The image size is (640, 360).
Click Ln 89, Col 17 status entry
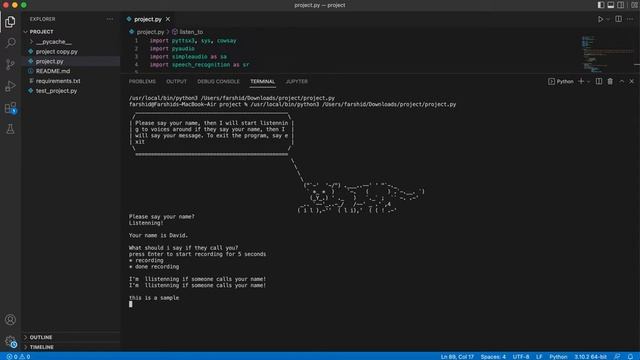tap(457, 357)
